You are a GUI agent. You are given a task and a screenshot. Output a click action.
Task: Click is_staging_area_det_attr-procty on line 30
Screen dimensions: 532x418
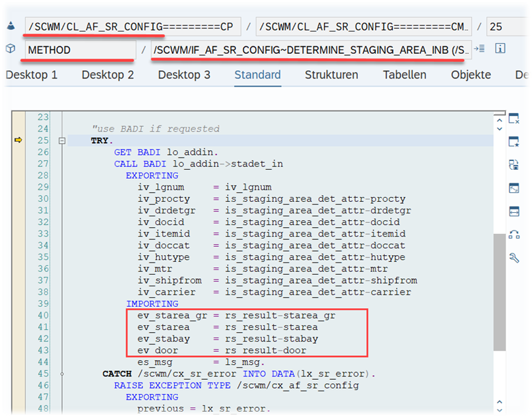click(x=315, y=199)
